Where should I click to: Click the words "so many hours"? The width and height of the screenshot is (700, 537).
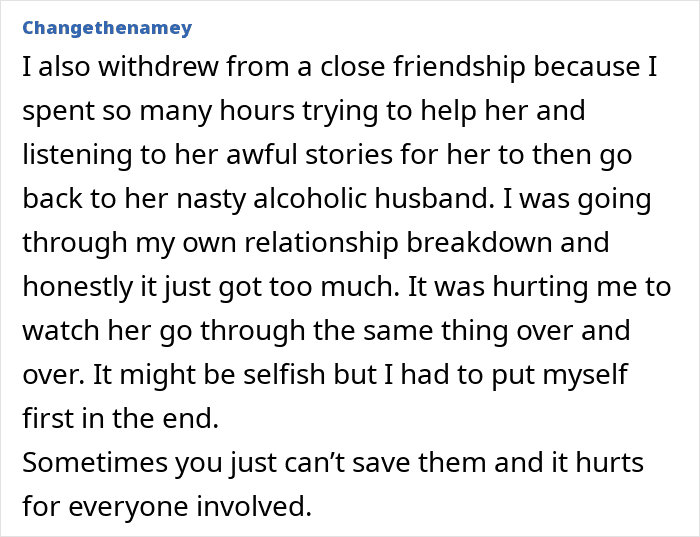(198, 111)
